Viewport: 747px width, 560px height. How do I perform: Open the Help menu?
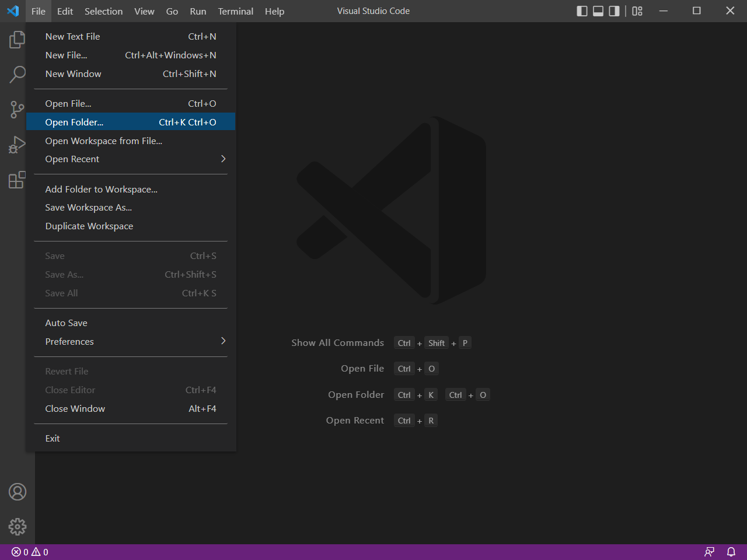(x=274, y=11)
